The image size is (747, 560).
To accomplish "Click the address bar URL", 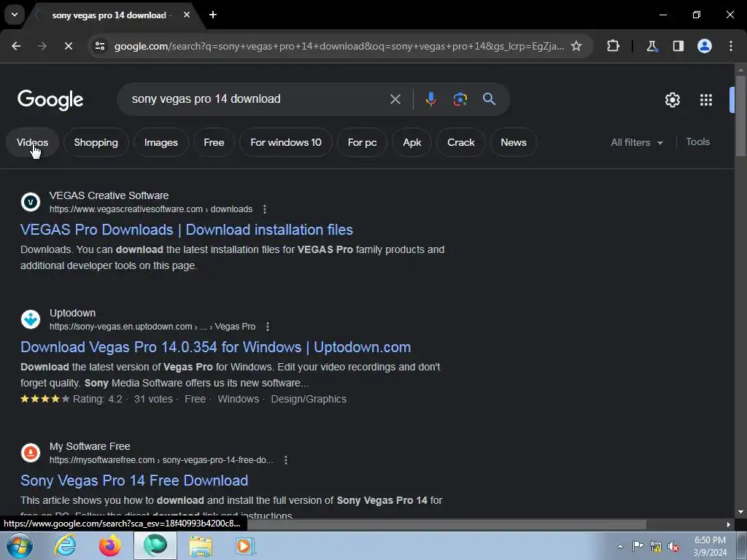I will [339, 46].
